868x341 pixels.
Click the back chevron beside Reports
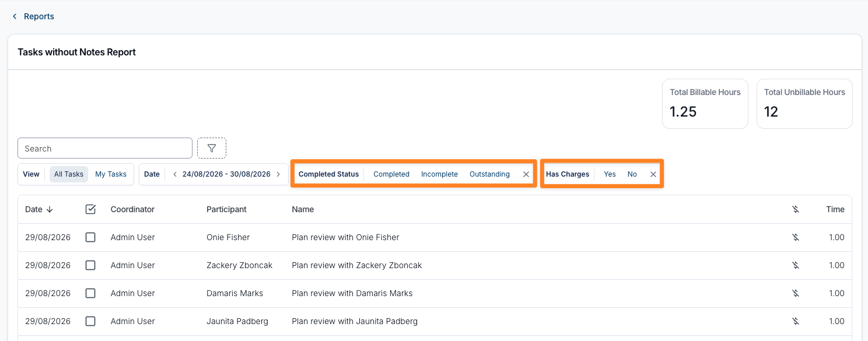click(x=15, y=16)
